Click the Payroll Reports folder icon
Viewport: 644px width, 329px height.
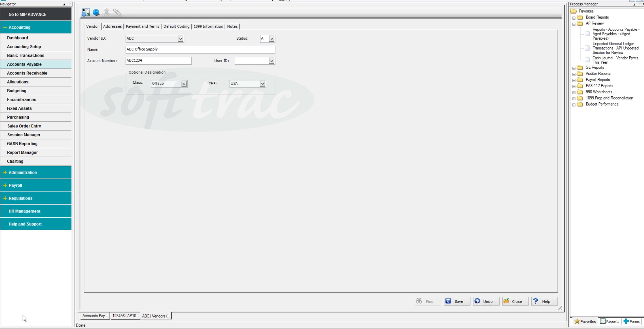pyautogui.click(x=580, y=80)
